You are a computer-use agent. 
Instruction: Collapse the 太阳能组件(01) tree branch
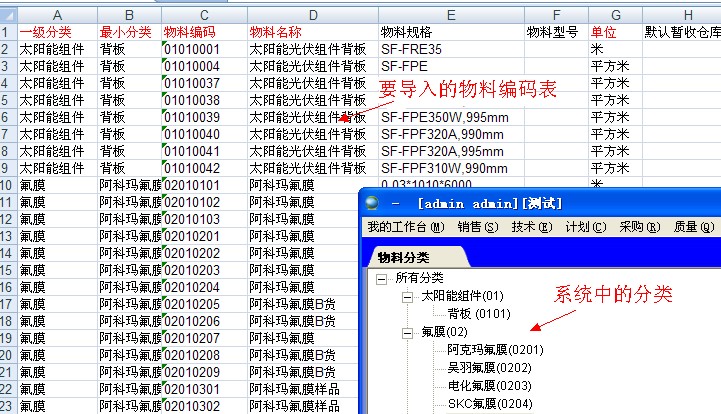pyautogui.click(x=408, y=297)
